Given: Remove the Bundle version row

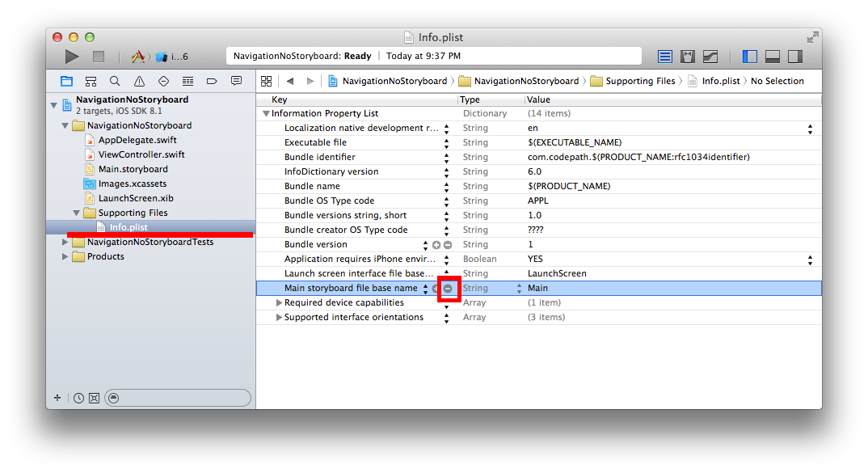Looking at the screenshot, I should [x=448, y=245].
